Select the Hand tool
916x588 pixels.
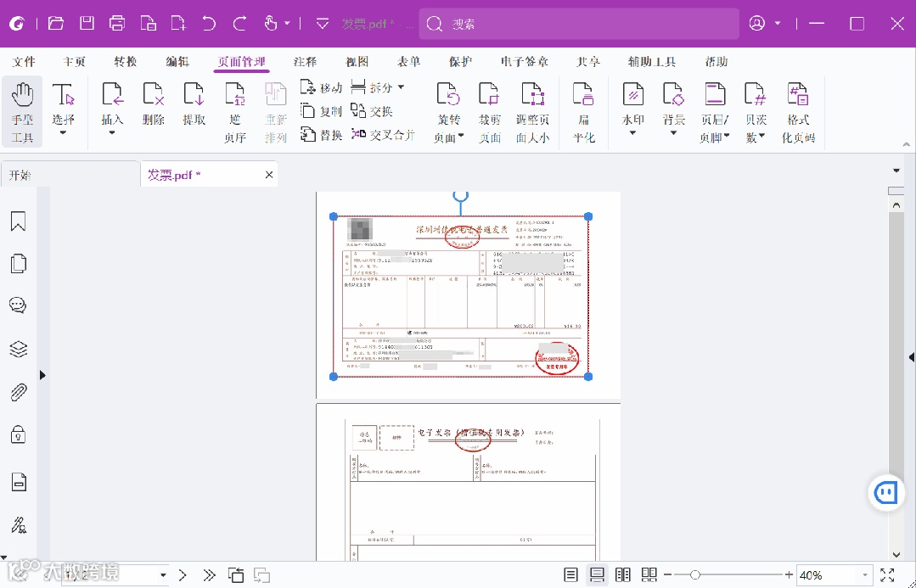(x=22, y=111)
